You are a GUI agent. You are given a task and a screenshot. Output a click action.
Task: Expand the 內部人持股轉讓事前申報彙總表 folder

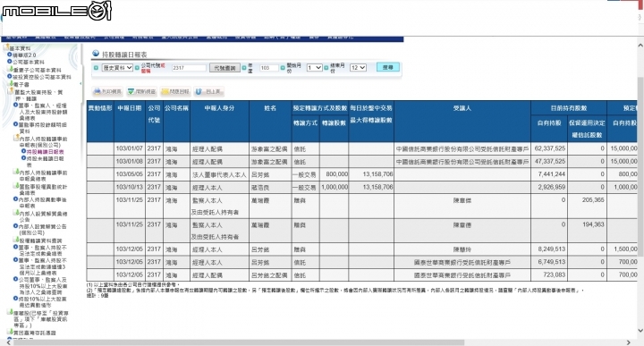point(16,172)
